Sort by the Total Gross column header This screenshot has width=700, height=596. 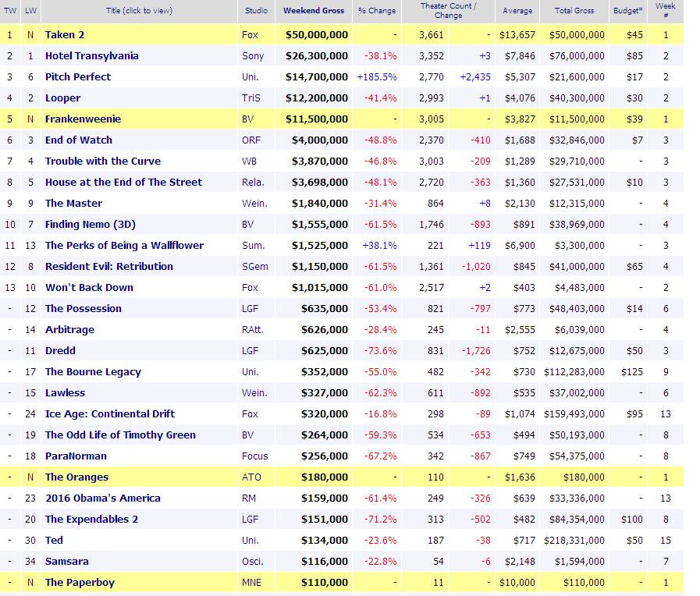pos(574,11)
